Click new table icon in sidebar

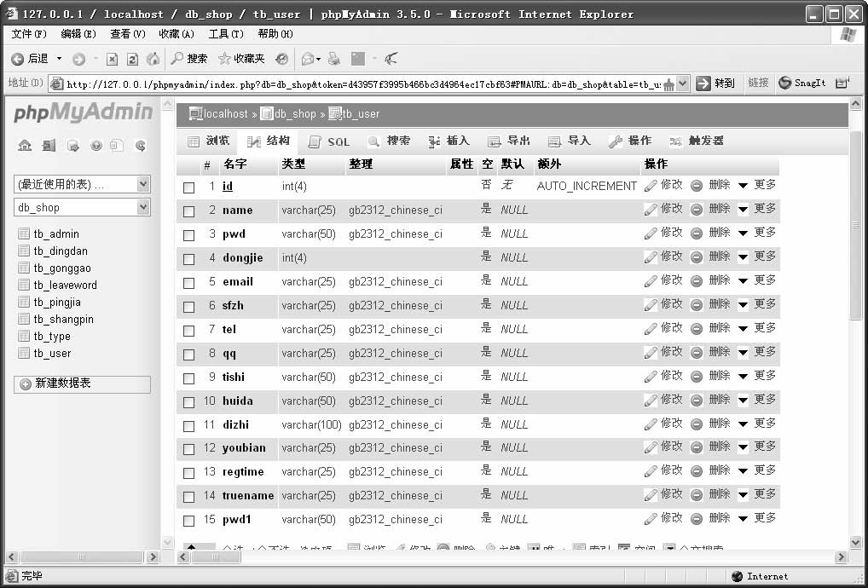26,383
